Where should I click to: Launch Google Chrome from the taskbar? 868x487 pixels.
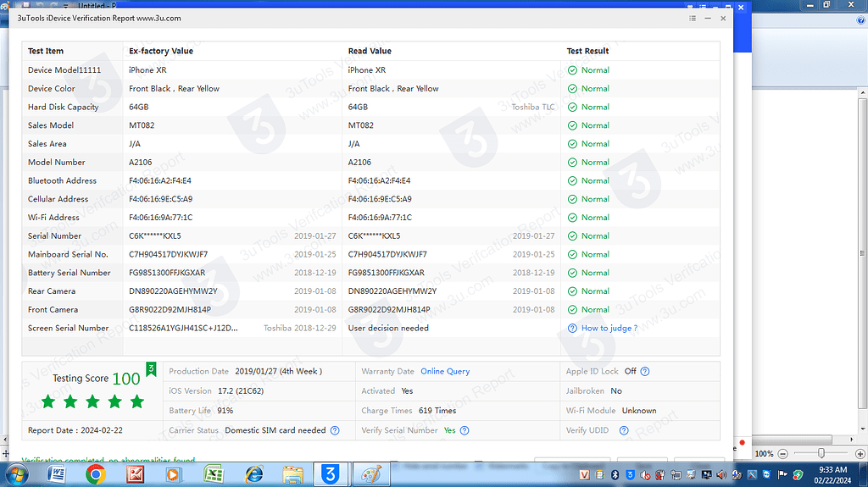tap(96, 475)
